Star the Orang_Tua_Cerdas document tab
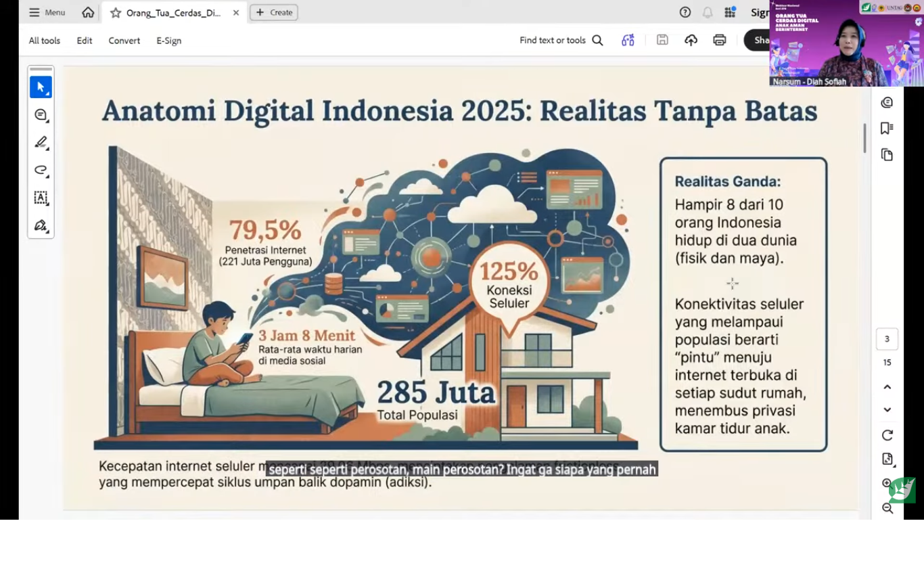Viewport: 924px width, 563px height. 116,12
